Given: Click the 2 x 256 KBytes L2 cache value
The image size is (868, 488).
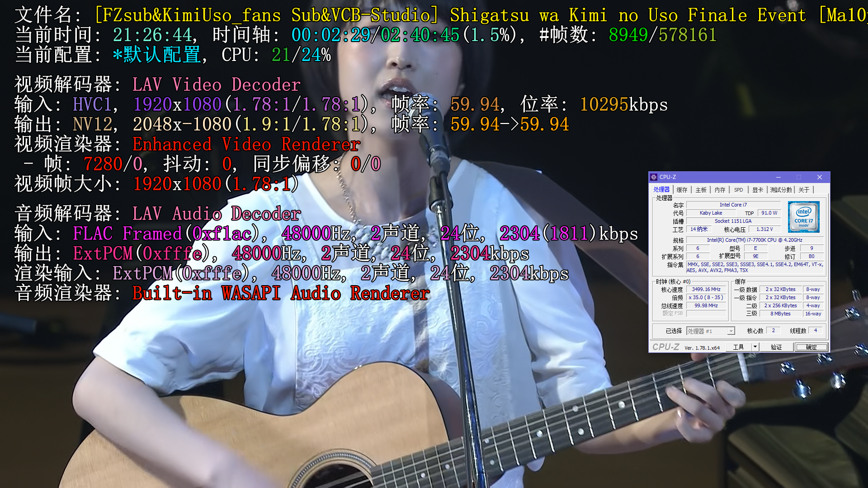Looking at the screenshot, I should (781, 305).
